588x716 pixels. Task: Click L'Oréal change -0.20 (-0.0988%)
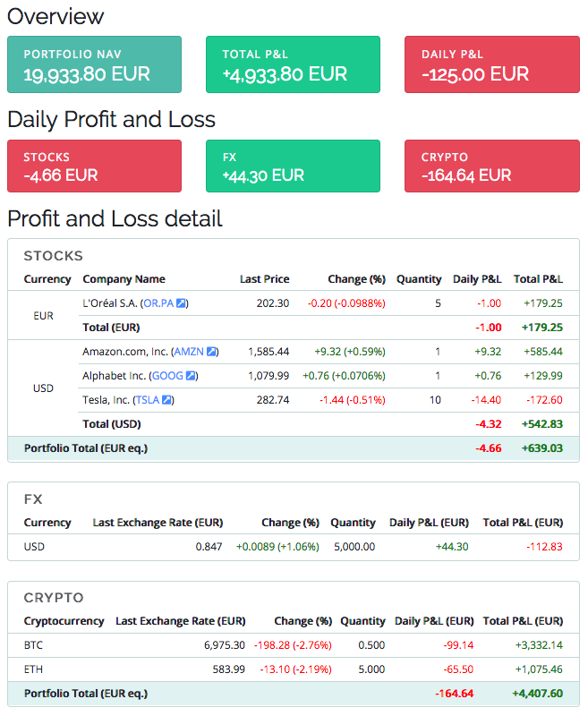pyautogui.click(x=346, y=303)
